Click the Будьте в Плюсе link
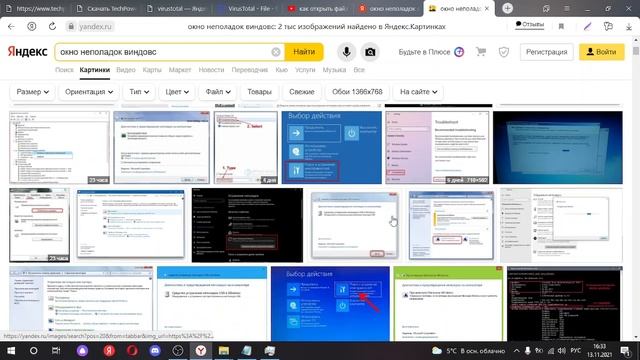This screenshot has height=360, width=640. (424, 52)
